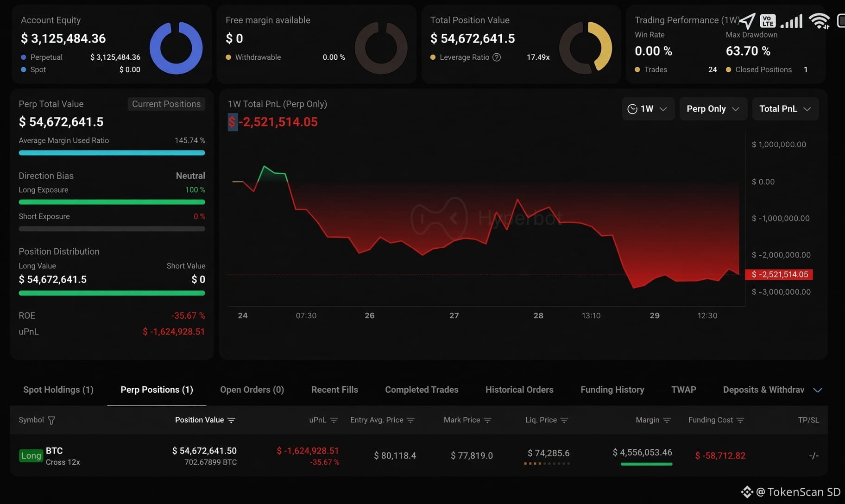Click the VoLTE status bar icon

click(x=768, y=21)
